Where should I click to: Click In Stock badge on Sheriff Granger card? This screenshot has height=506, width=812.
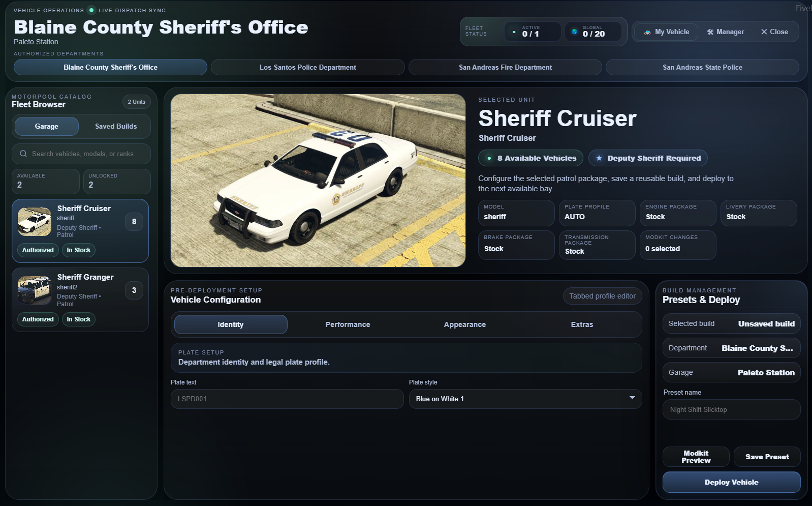point(79,319)
